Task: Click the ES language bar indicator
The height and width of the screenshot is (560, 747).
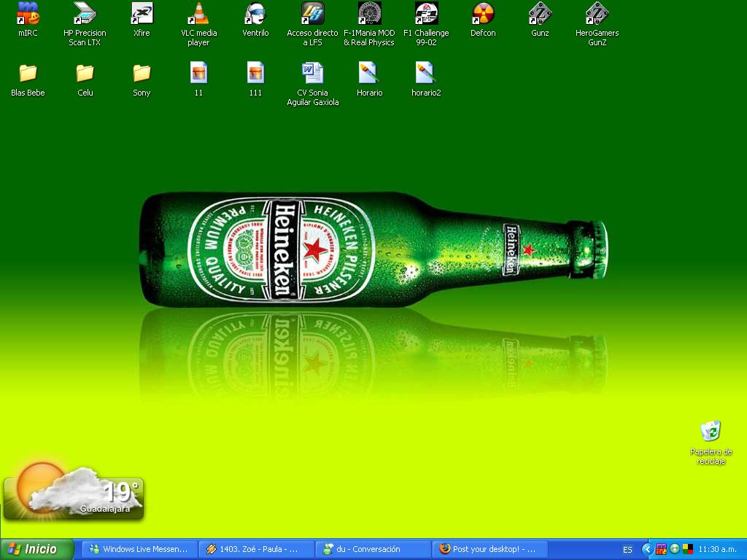Action: click(627, 550)
